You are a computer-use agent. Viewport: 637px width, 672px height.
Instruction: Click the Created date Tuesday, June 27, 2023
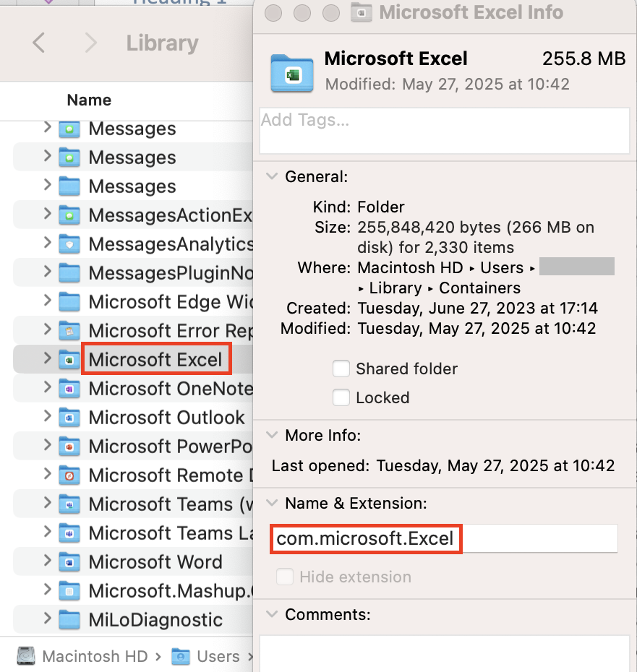coord(477,308)
